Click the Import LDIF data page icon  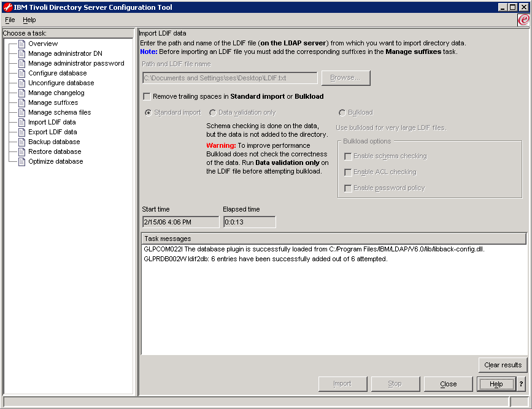point(21,122)
